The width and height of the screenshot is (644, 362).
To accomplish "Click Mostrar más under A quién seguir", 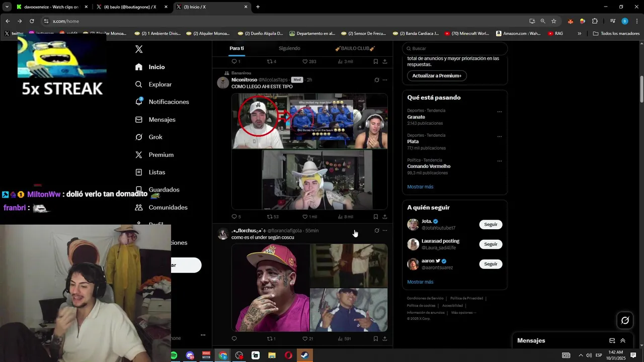I will pos(420,282).
